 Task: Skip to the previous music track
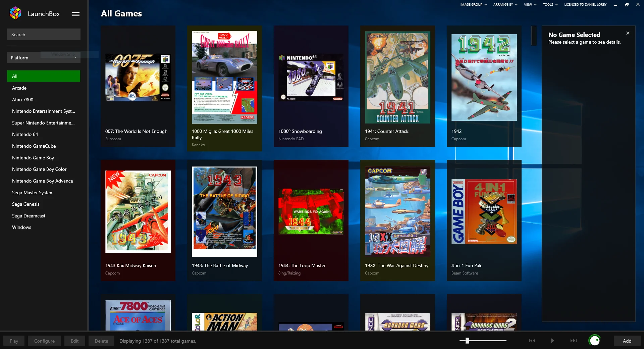[532, 341]
